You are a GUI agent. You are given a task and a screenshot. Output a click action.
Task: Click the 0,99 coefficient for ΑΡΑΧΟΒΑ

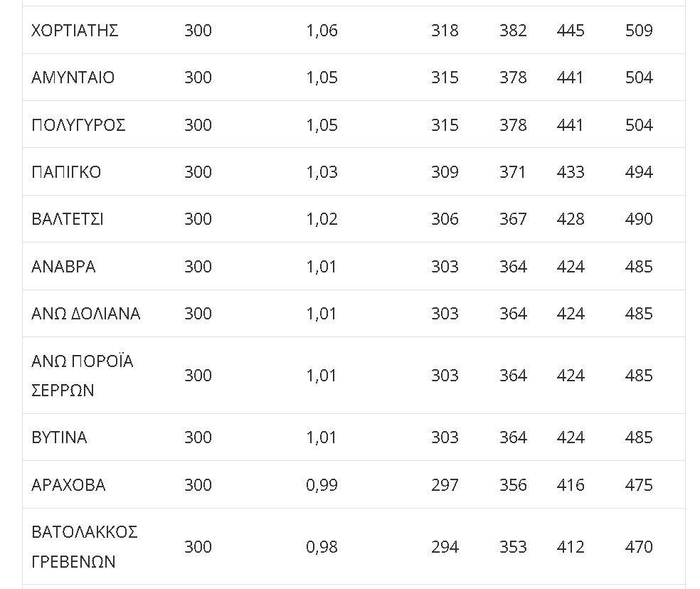pos(322,485)
